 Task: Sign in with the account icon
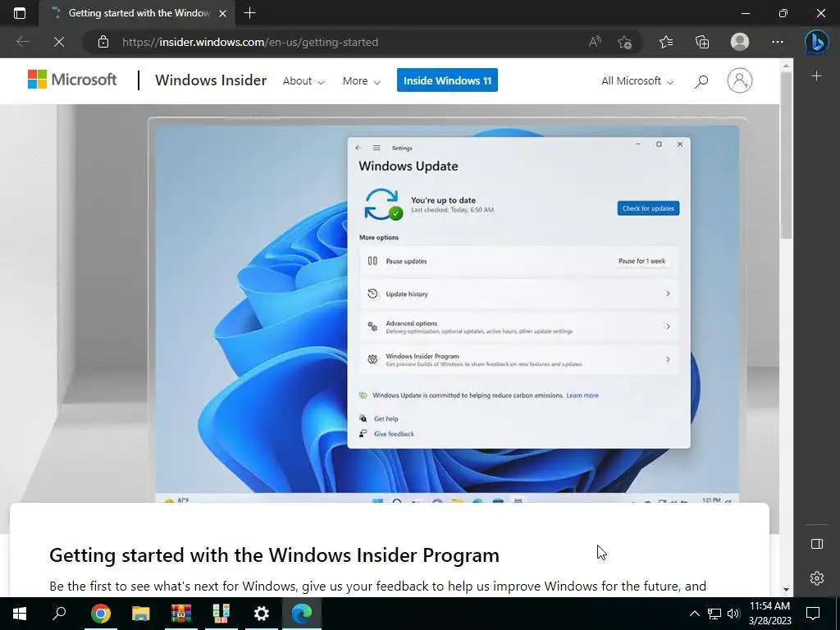click(x=740, y=80)
